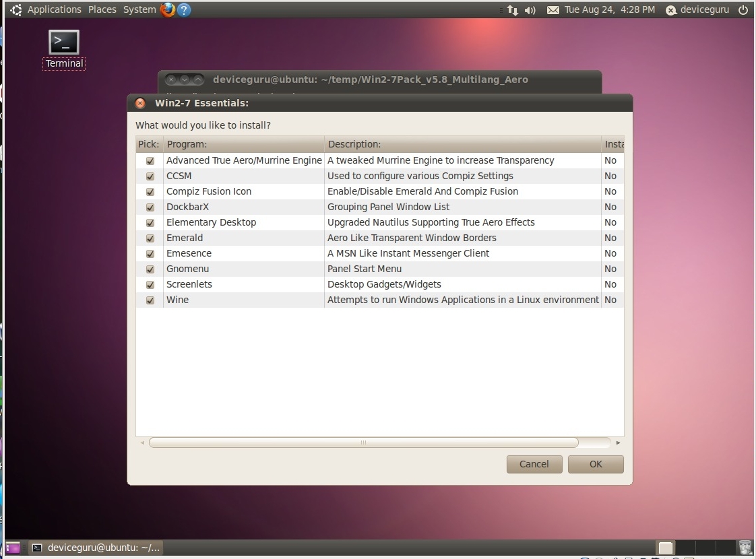The image size is (756, 559).
Task: Open the Terminal desktop shortcut
Action: pyautogui.click(x=64, y=44)
